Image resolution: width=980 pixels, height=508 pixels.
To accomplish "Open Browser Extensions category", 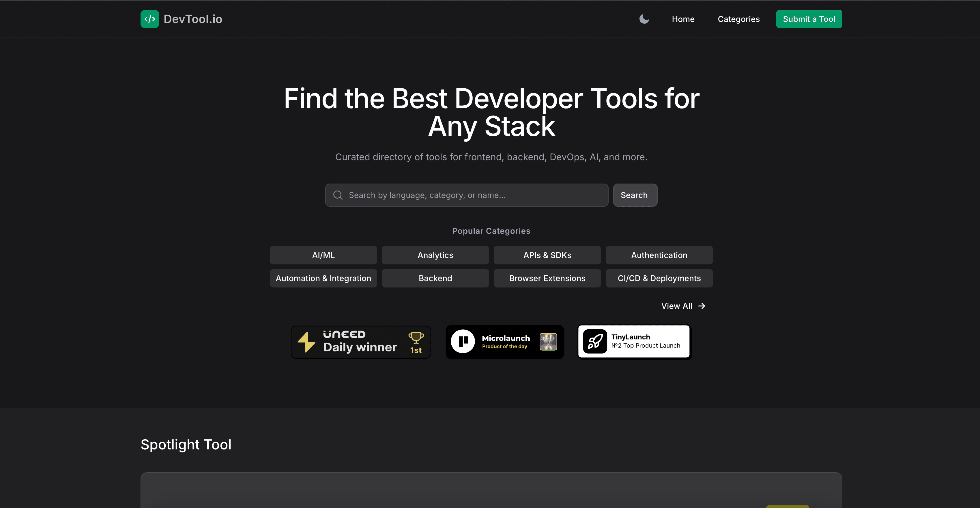I will coord(547,278).
